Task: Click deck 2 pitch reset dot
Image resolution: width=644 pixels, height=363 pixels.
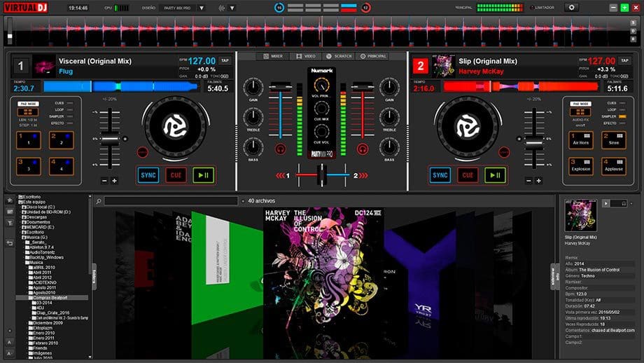Action: [x=519, y=139]
